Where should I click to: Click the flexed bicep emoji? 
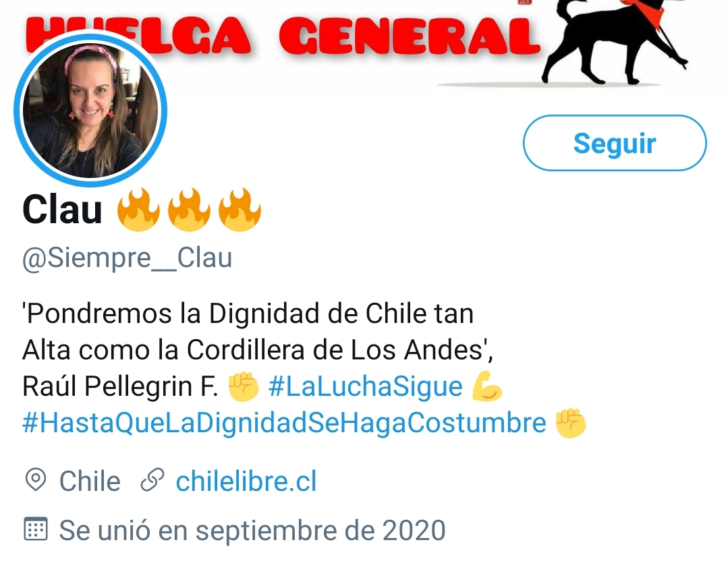tap(486, 386)
